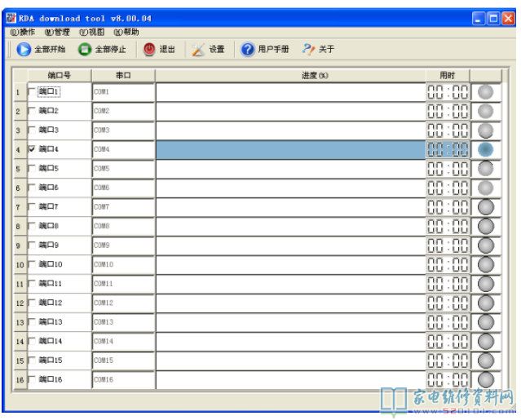
Task: Click the status indicator for port 6
Action: (485, 188)
